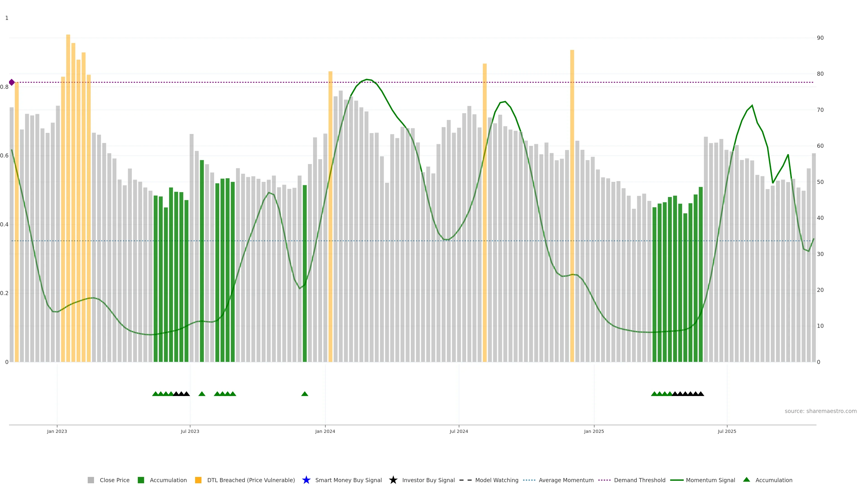This screenshot has width=868, height=488.
Task: Toggle the Close Price legend label
Action: click(x=115, y=480)
